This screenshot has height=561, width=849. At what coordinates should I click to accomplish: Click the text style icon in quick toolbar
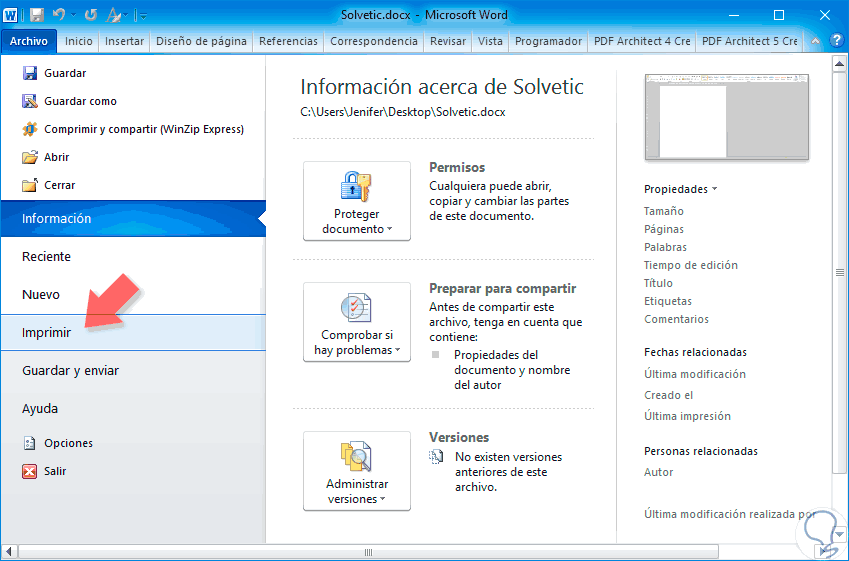tap(113, 15)
